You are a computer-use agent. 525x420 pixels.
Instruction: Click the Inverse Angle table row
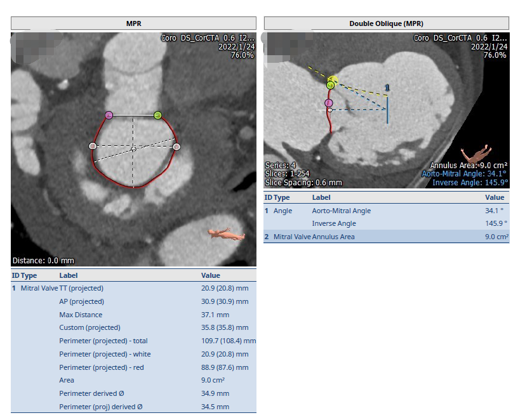[x=386, y=223]
